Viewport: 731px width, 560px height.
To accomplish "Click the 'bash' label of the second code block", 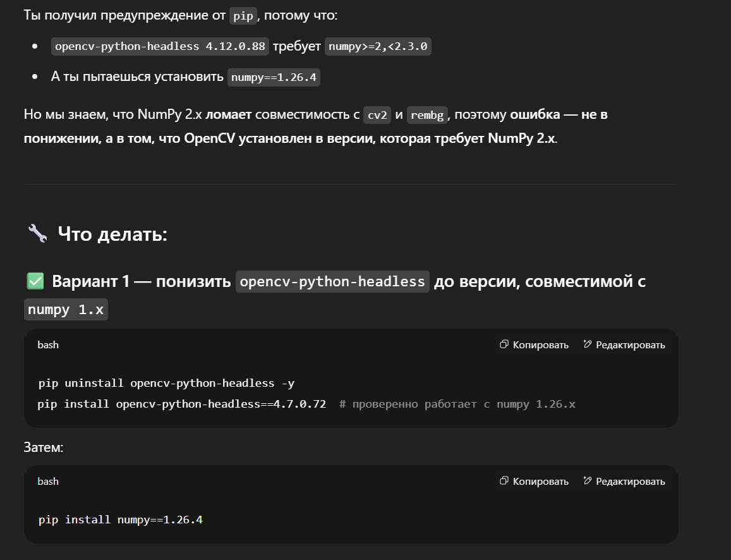I will (48, 481).
